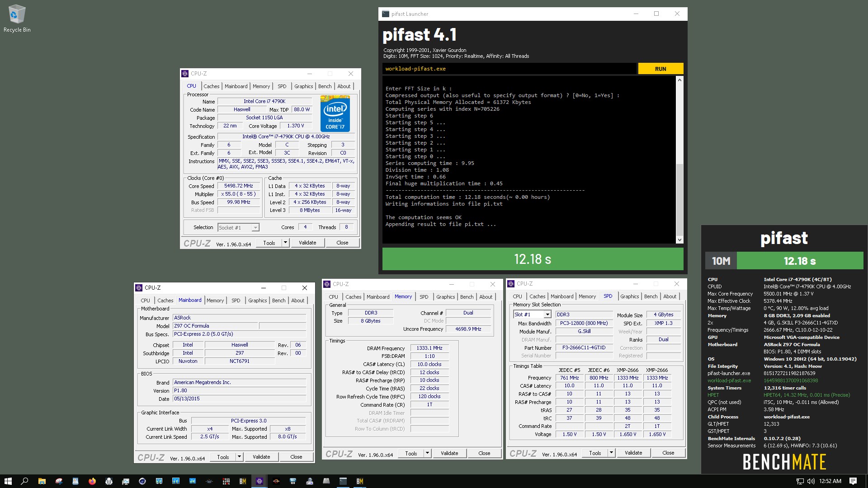Click the Uncore Frequency value 4698.9 MHz

click(x=468, y=329)
